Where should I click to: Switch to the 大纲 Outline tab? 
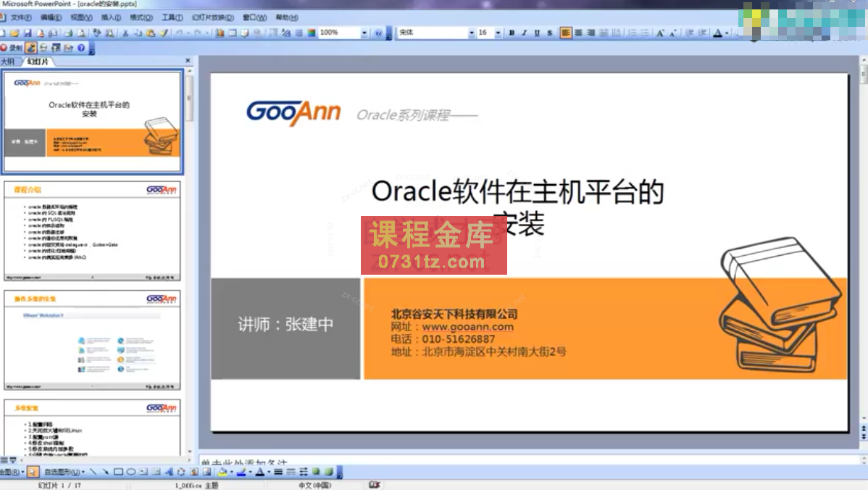(8, 62)
